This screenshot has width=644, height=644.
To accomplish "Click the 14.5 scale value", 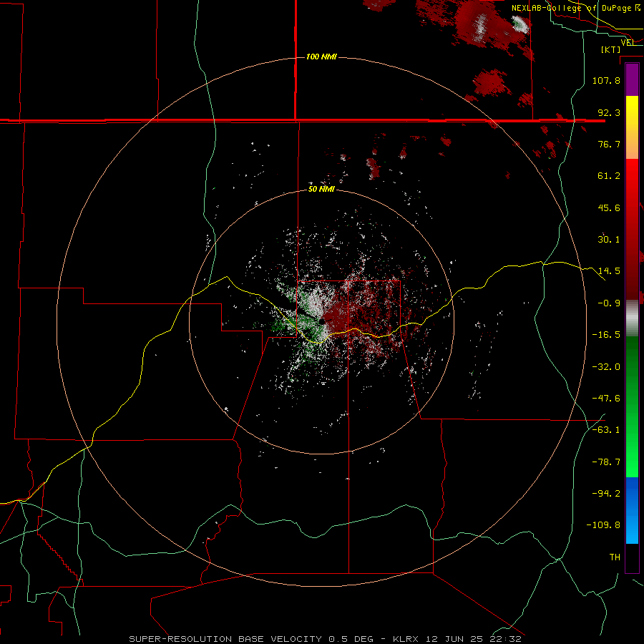I will pos(609,271).
